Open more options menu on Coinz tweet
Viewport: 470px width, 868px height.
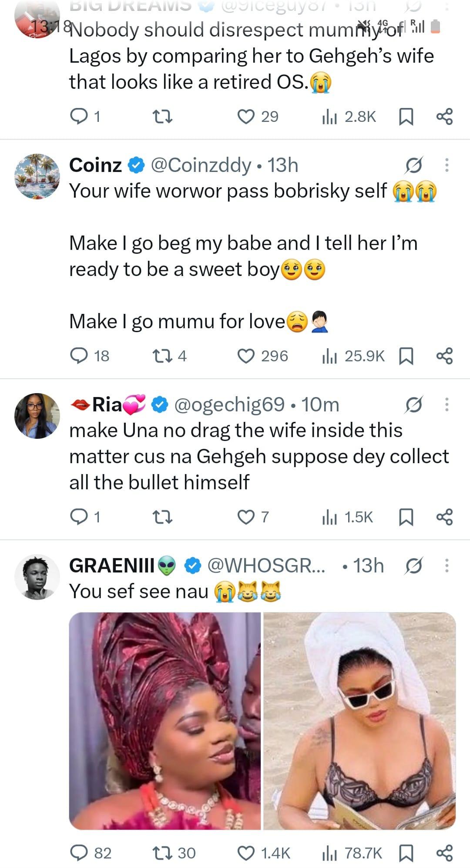coord(446,165)
